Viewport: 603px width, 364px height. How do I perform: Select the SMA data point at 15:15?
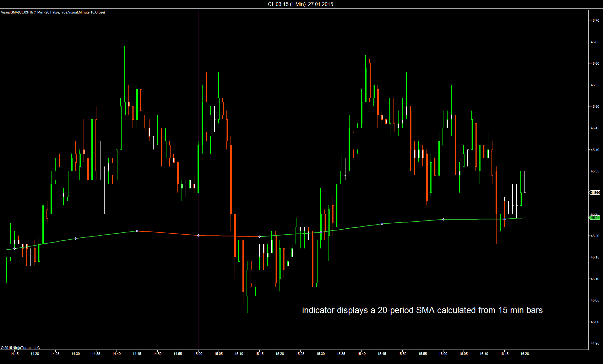259,236
